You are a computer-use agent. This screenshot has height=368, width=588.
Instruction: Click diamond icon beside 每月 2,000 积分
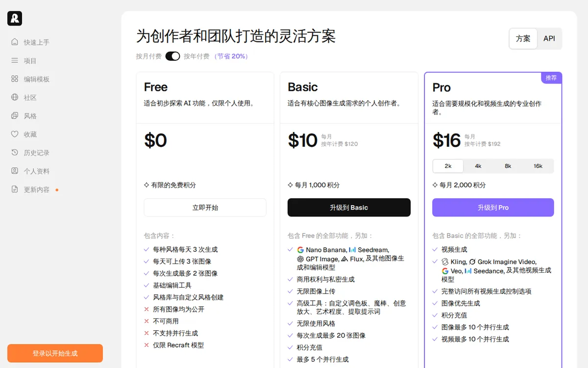(435, 185)
